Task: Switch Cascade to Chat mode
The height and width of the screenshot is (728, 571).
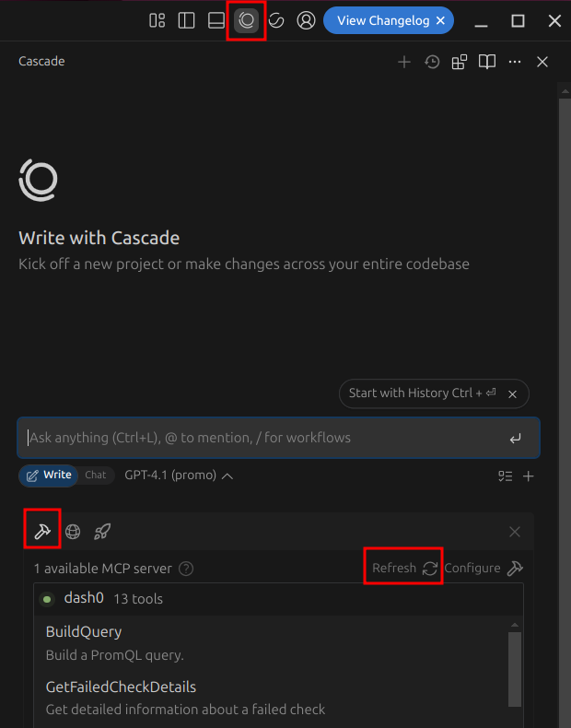Action: coord(96,476)
